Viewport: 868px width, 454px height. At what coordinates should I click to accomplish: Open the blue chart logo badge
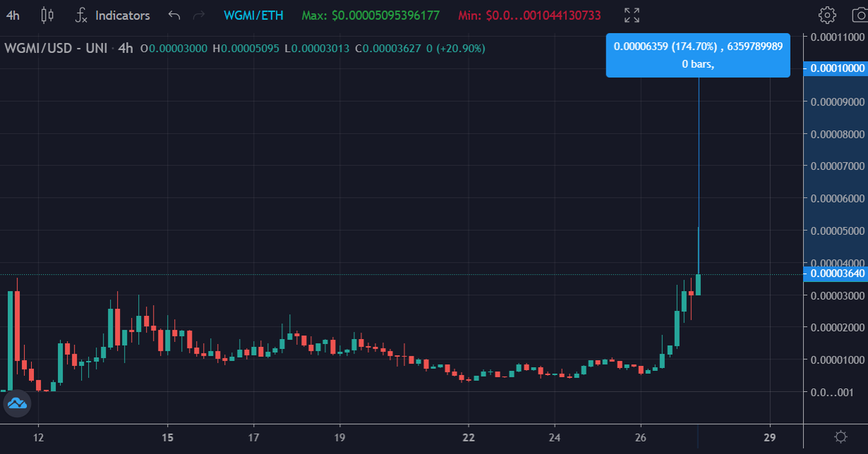pos(16,403)
